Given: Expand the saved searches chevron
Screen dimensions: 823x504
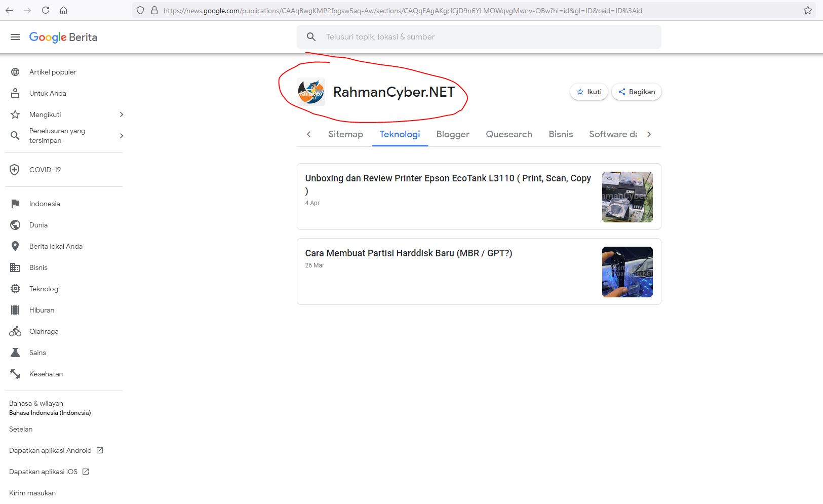Looking at the screenshot, I should pyautogui.click(x=122, y=136).
